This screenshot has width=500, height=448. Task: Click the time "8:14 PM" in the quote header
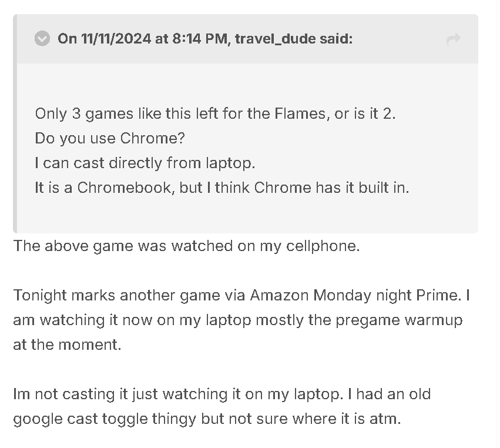(200, 39)
